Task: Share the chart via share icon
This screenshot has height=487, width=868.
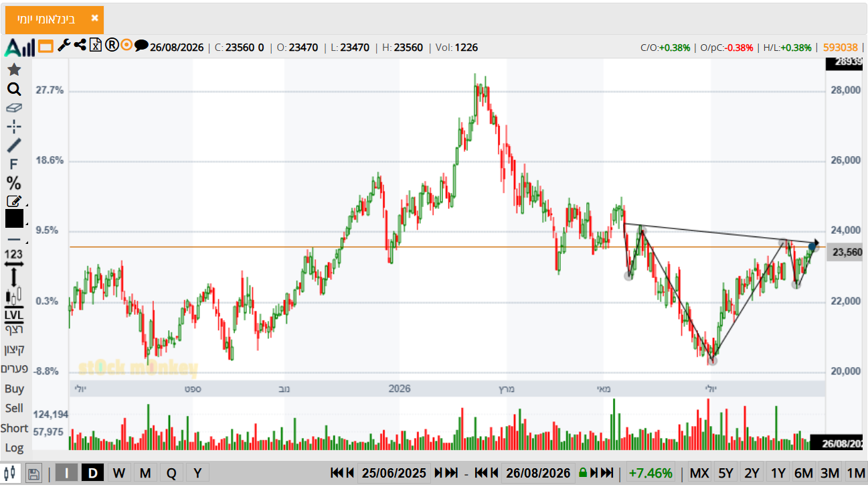Action: (x=80, y=46)
